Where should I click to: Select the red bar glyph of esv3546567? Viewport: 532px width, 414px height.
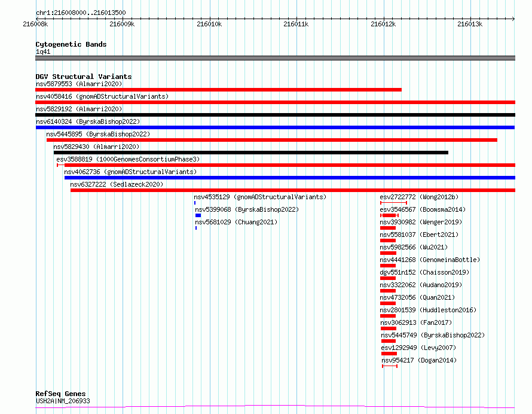389,215
